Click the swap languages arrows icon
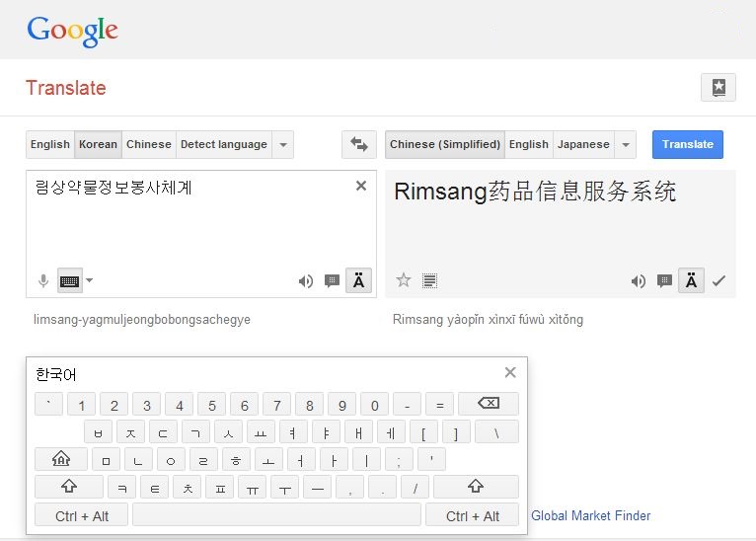Screen dimensions: 756x541 tap(359, 144)
